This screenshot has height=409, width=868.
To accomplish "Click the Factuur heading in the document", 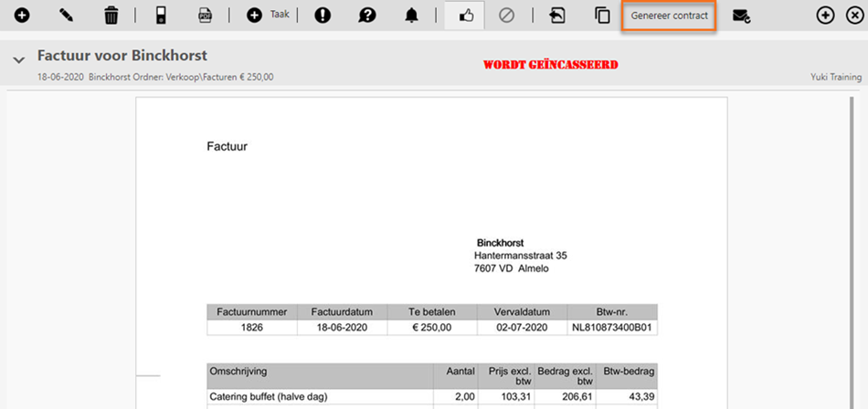I will tap(227, 147).
